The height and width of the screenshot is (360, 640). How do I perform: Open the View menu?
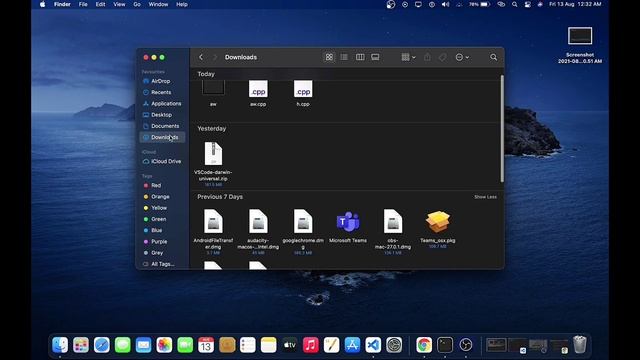(x=119, y=4)
